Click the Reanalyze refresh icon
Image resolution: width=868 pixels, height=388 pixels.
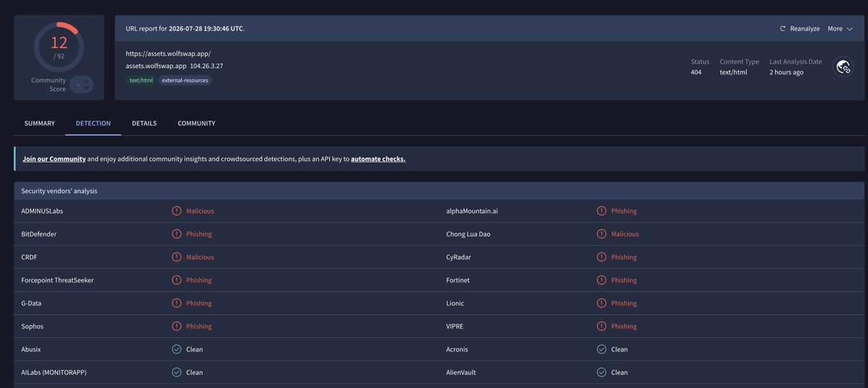click(783, 29)
